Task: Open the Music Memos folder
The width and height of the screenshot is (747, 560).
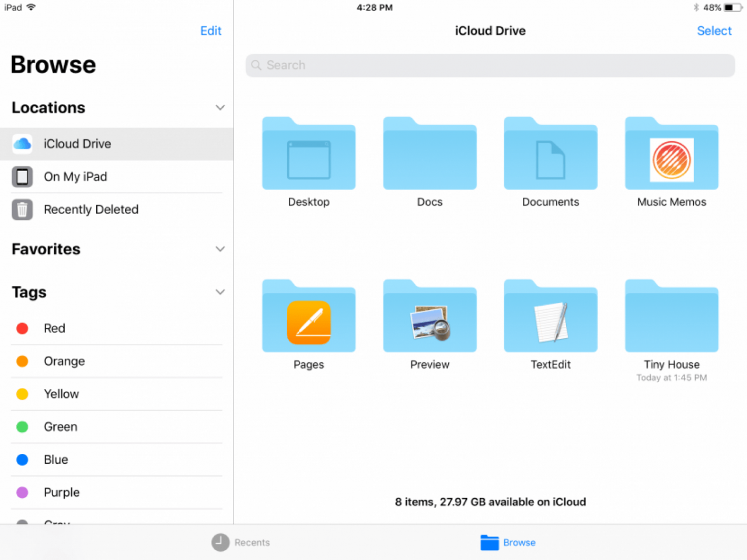Action: [x=672, y=153]
